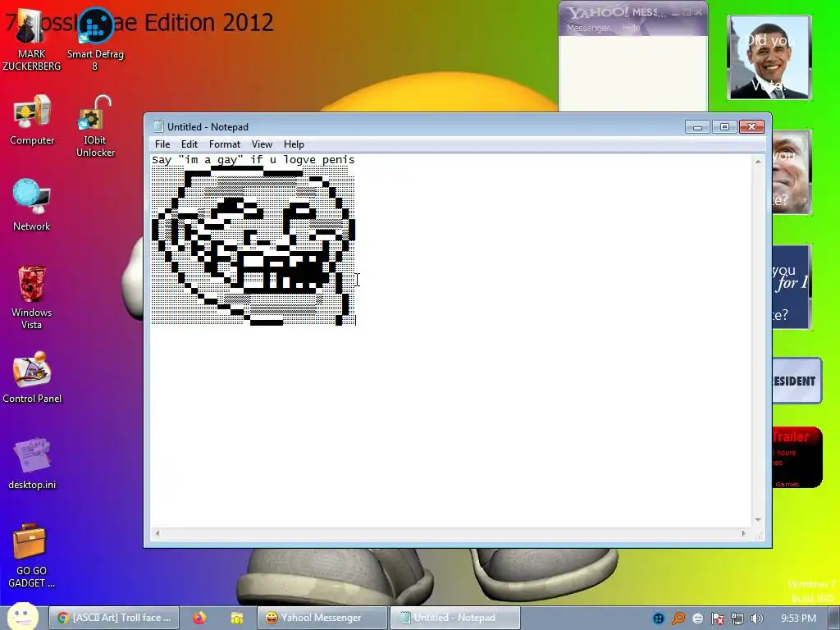
Task: Select the Windows Vista recycle bin icon
Action: pyautogui.click(x=32, y=297)
